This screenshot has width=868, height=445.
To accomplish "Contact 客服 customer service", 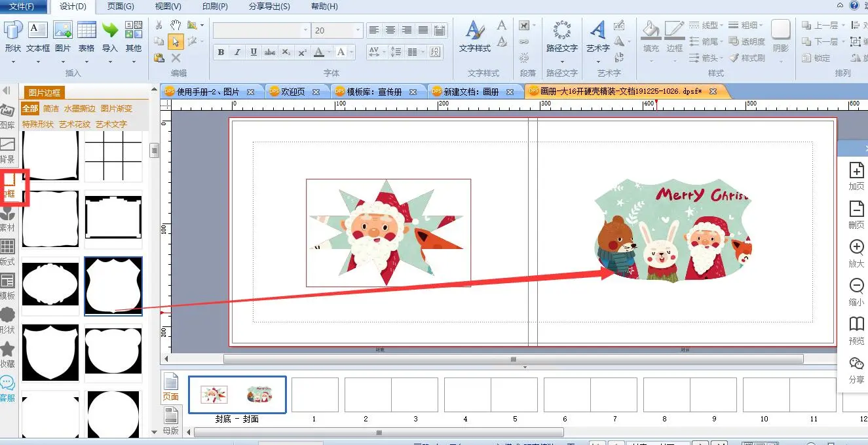I will (7, 389).
